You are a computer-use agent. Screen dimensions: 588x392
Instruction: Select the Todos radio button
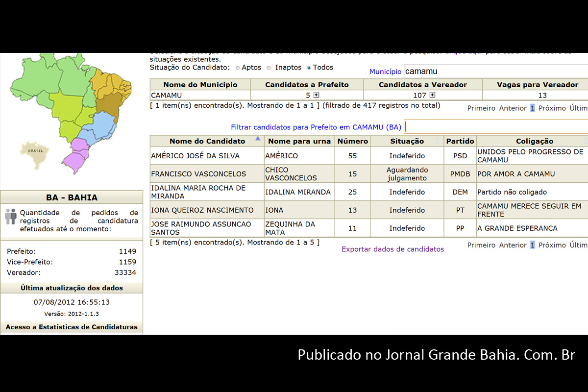(309, 68)
